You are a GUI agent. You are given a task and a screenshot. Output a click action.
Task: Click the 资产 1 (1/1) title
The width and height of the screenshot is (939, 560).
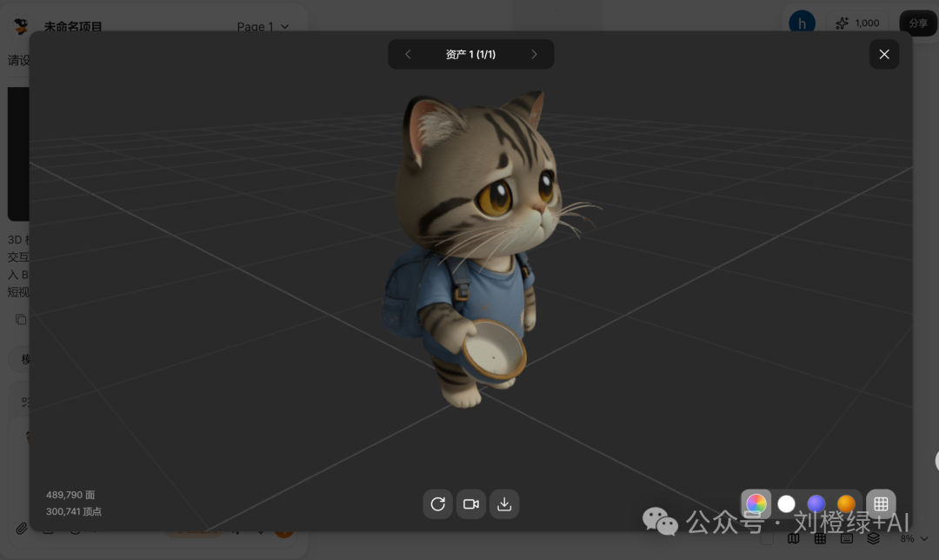point(470,55)
